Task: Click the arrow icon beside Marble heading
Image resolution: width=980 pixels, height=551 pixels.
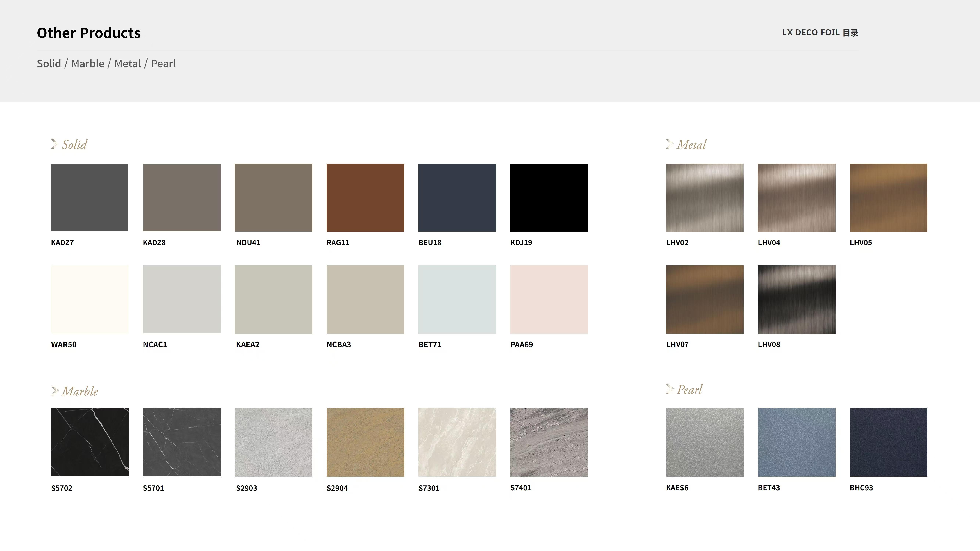Action: coord(54,390)
